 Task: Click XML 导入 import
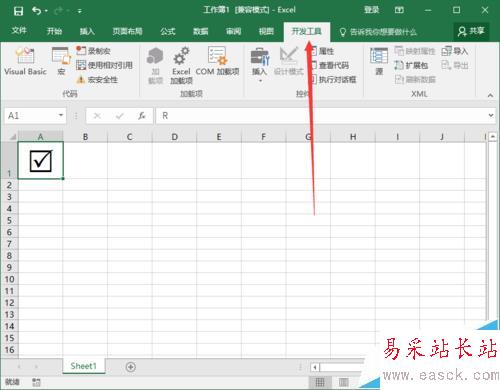click(x=455, y=51)
